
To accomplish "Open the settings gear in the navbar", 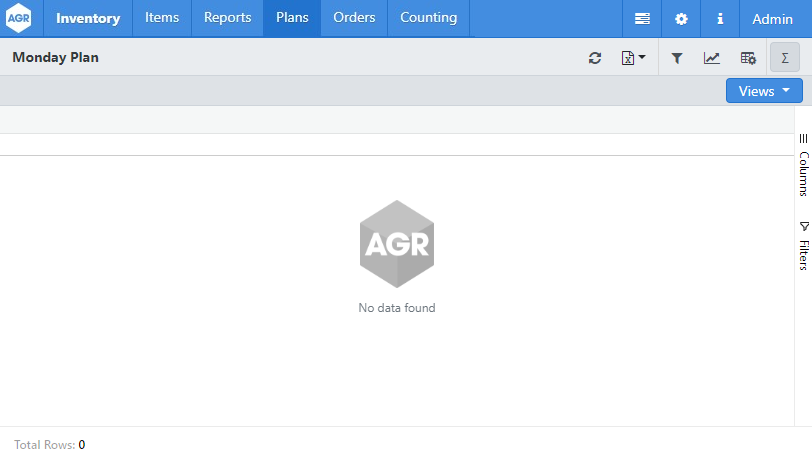I will coord(681,19).
